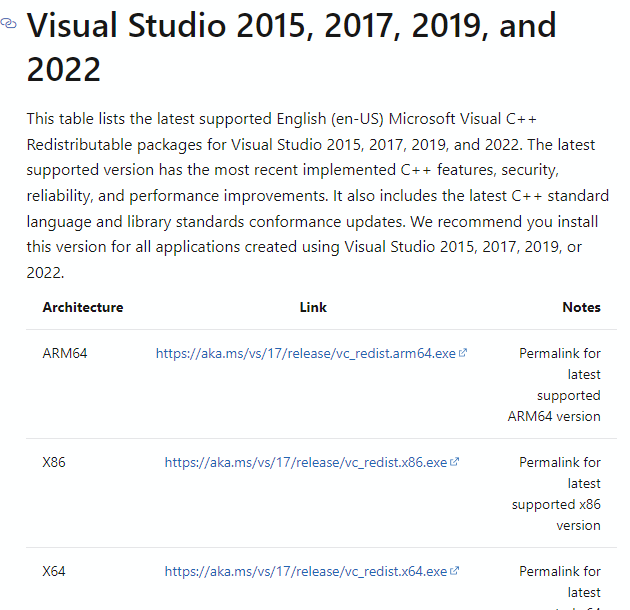This screenshot has height=610, width=630.
Task: Click the note about latest supported x86 version
Action: point(556,493)
